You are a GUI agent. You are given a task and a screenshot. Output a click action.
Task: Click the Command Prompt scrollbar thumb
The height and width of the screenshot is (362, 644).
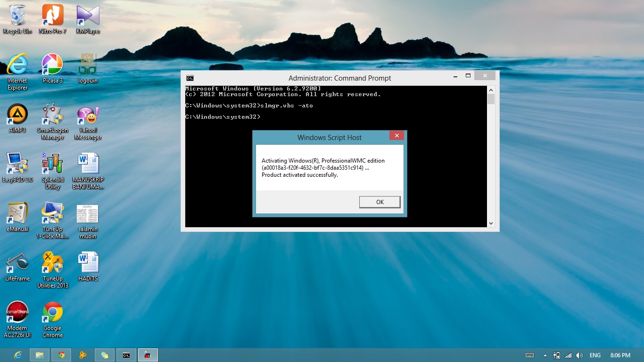coord(491,99)
